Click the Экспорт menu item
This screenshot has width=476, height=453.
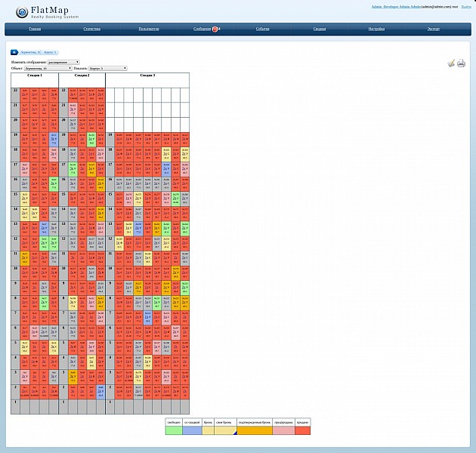433,29
